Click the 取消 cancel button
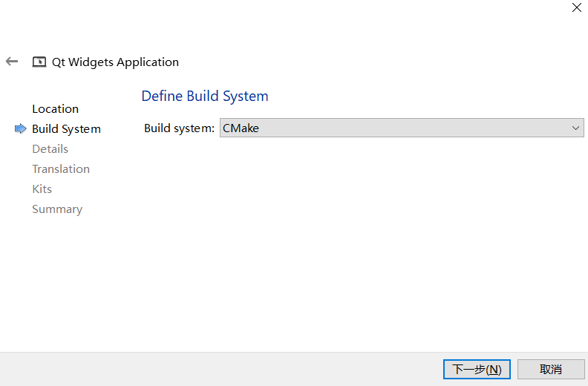 [x=550, y=369]
